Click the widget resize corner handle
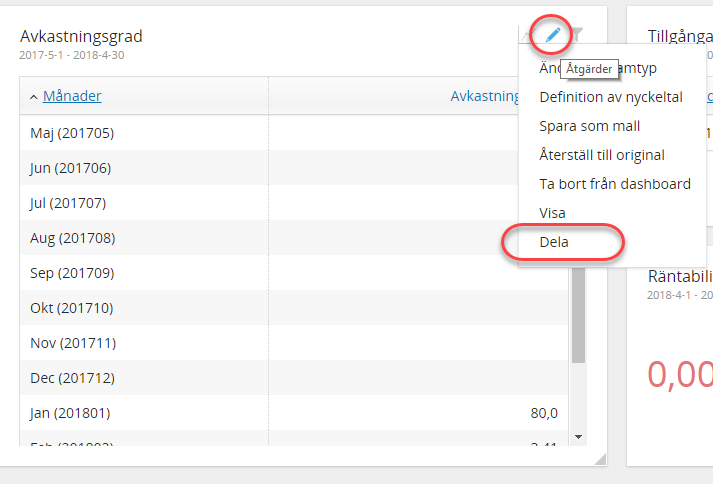The height and width of the screenshot is (484, 713). [599, 459]
